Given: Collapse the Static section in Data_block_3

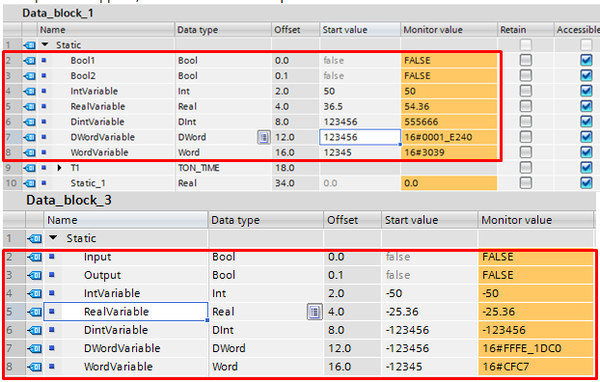Looking at the screenshot, I should point(53,238).
